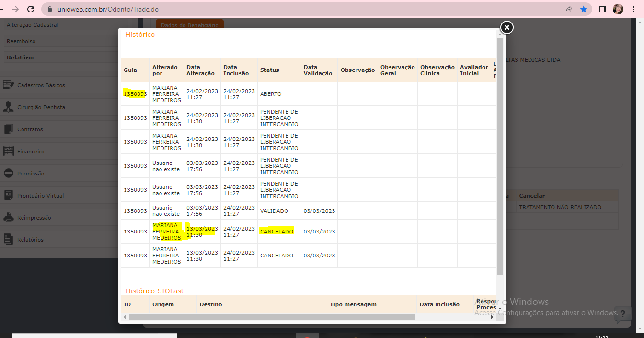Click Dados do Beneficiário orange button
The height and width of the screenshot is (338, 644).
[x=189, y=25]
